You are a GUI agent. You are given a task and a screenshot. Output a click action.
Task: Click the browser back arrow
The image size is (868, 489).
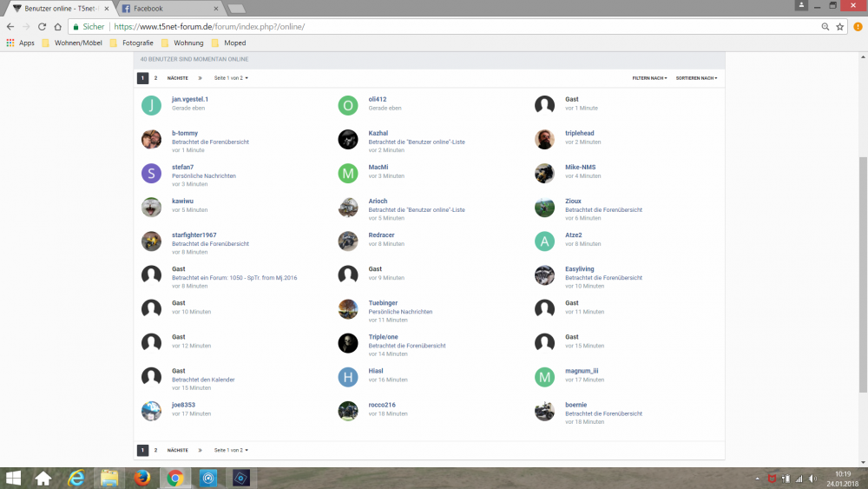click(10, 27)
